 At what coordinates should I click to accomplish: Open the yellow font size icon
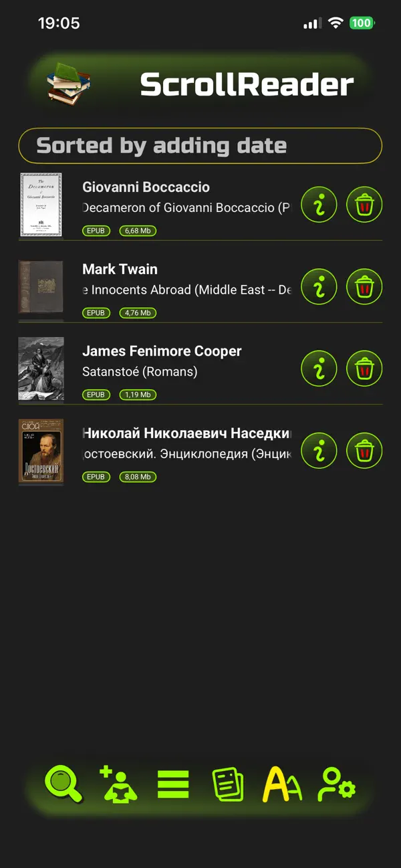click(282, 784)
